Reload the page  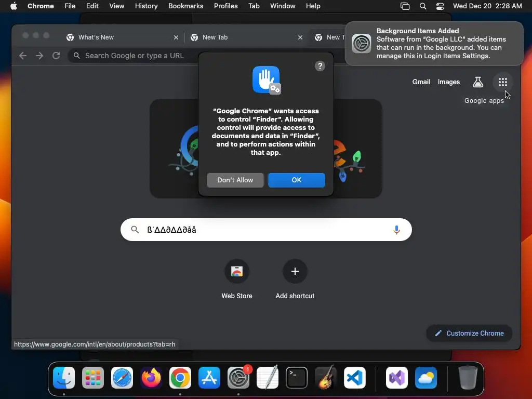(56, 56)
